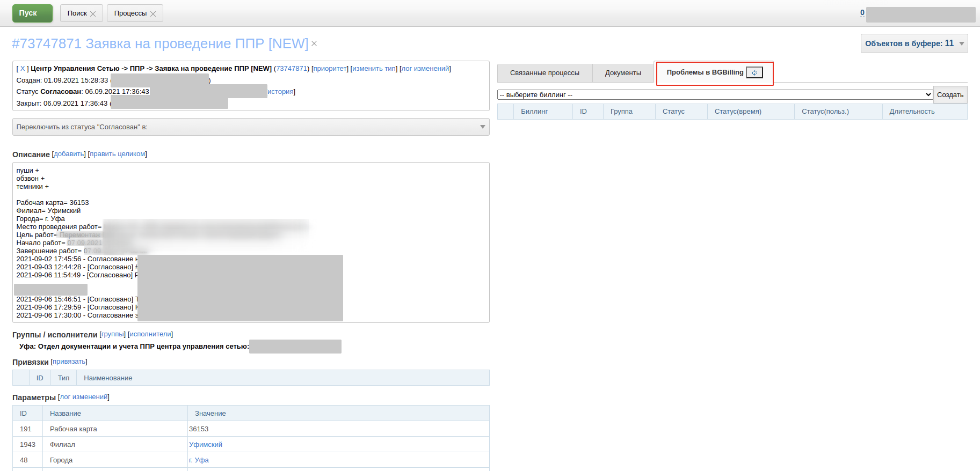This screenshot has height=471, width=980.
Task: Click the value 36153 in the parameters table
Action: [199, 429]
